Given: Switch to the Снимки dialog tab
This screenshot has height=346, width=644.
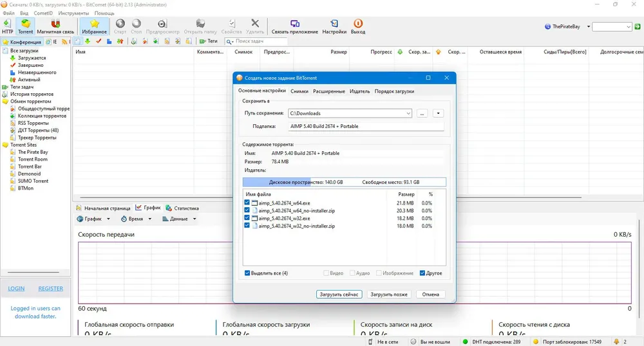Looking at the screenshot, I should tap(299, 91).
